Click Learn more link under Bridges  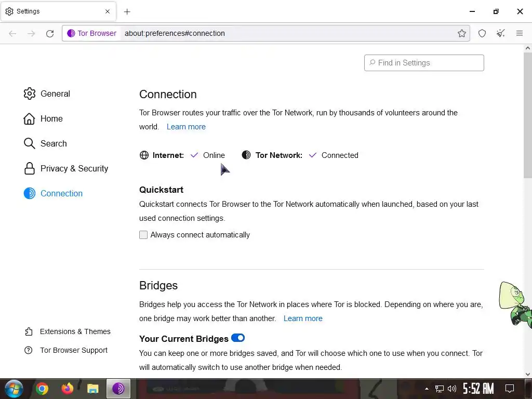coord(303,318)
